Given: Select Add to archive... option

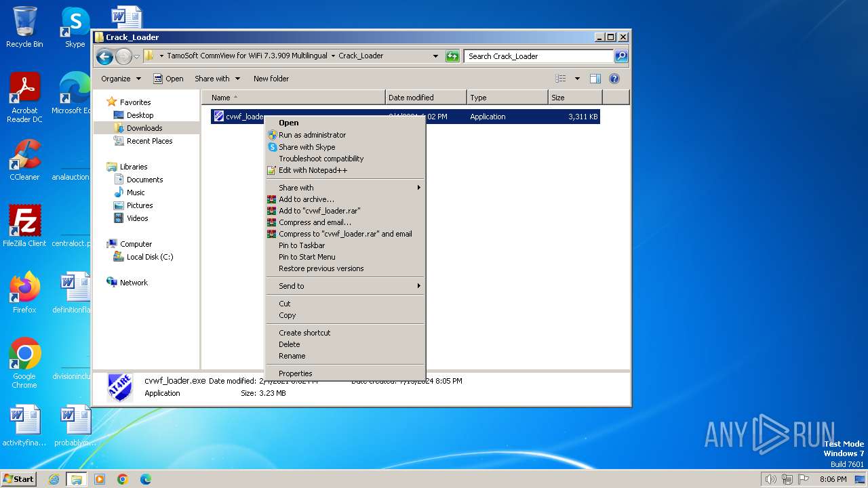Looking at the screenshot, I should point(344,199).
